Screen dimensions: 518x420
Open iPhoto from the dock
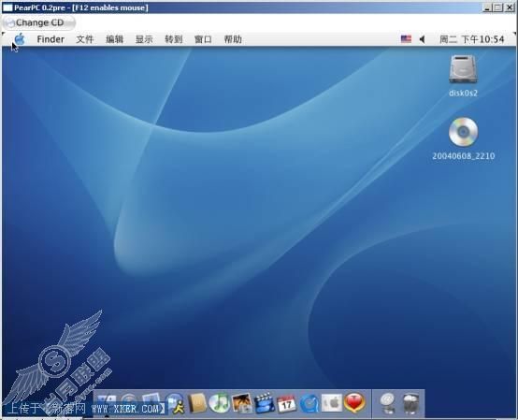pos(242,403)
